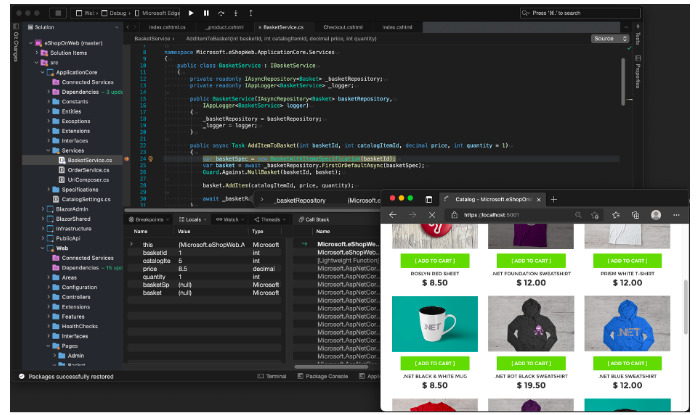Navigate back in editor history
Image resolution: width=698 pixels, height=415 pixels.
point(128,27)
